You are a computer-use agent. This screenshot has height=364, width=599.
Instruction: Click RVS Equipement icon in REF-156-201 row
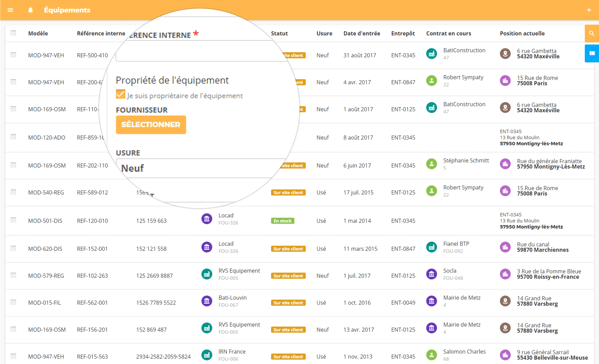coord(207,328)
